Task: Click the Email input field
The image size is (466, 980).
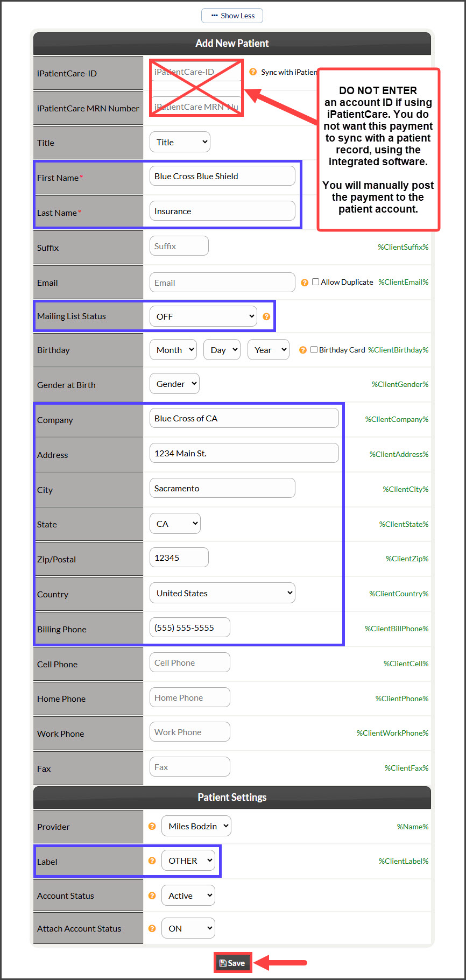Action: point(222,283)
